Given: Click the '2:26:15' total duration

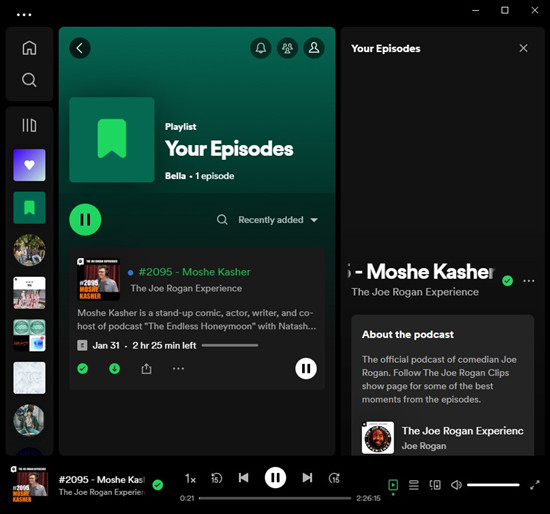Looking at the screenshot, I should 368,498.
